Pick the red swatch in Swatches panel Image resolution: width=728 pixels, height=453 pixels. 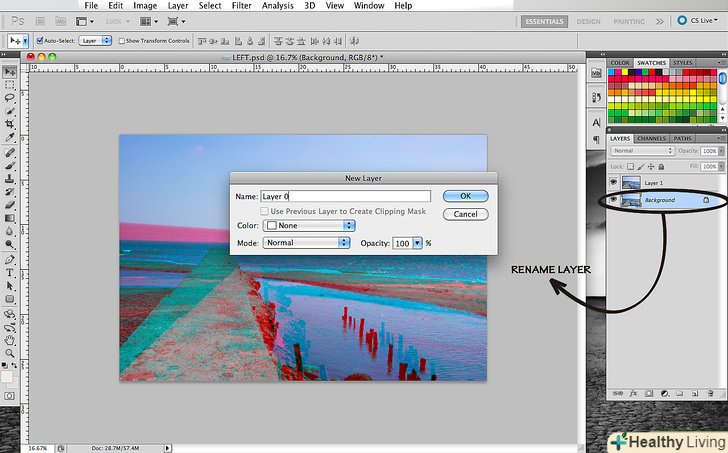(x=614, y=73)
